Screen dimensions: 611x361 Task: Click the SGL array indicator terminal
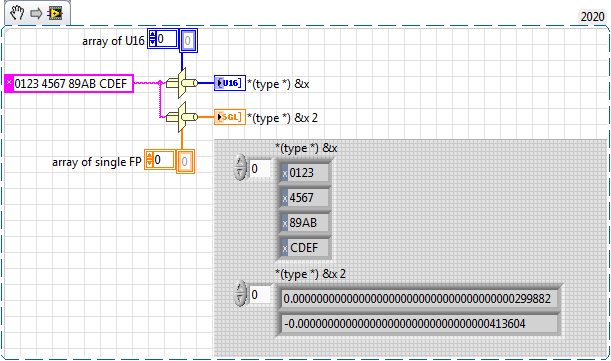230,117
